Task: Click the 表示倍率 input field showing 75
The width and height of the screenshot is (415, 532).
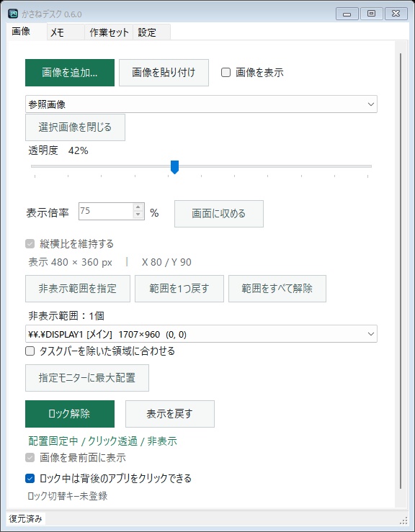Action: click(106, 211)
